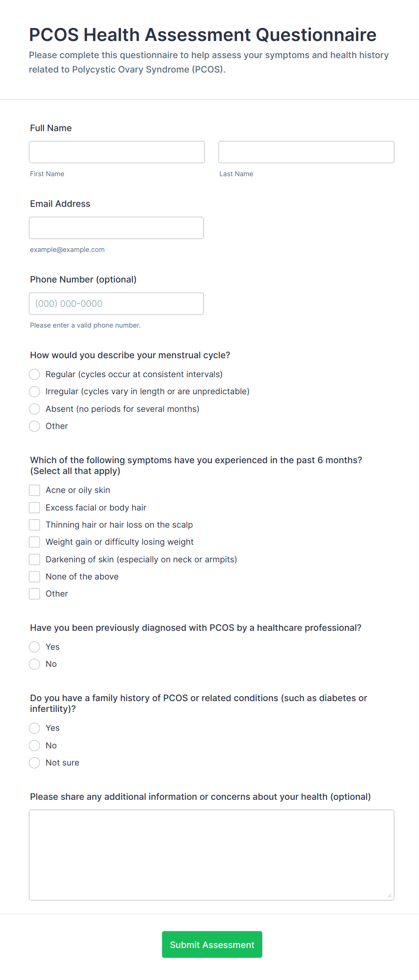This screenshot has width=419, height=980.
Task: Pick Other for menstrual cycle
Action: (35, 426)
